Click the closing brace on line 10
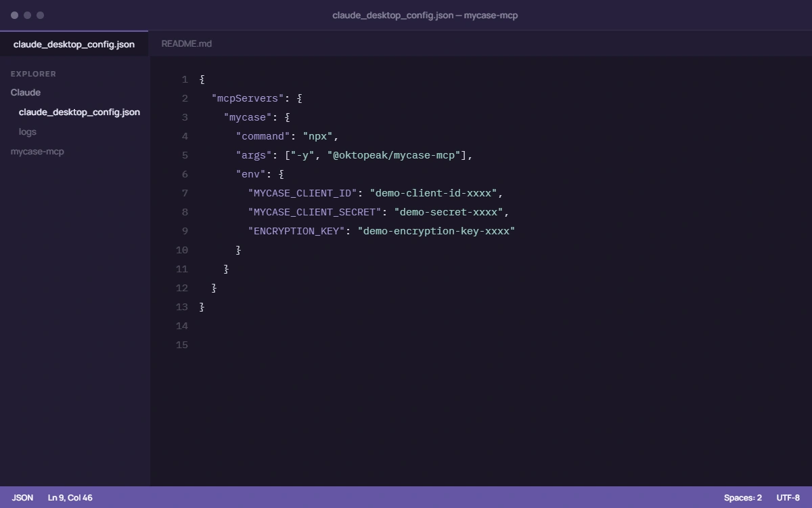 [x=239, y=250]
